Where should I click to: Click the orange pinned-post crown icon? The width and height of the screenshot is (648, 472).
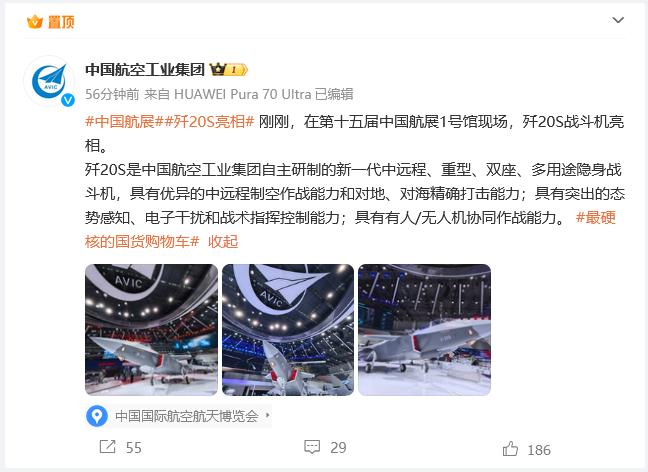click(35, 21)
